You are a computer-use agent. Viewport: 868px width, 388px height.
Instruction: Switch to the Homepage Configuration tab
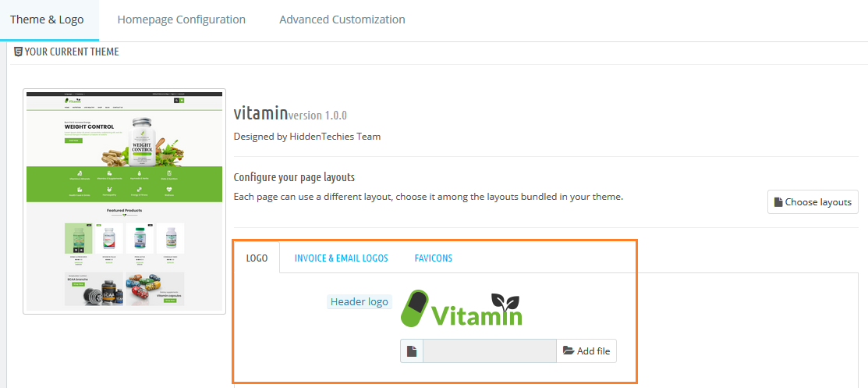pos(181,20)
